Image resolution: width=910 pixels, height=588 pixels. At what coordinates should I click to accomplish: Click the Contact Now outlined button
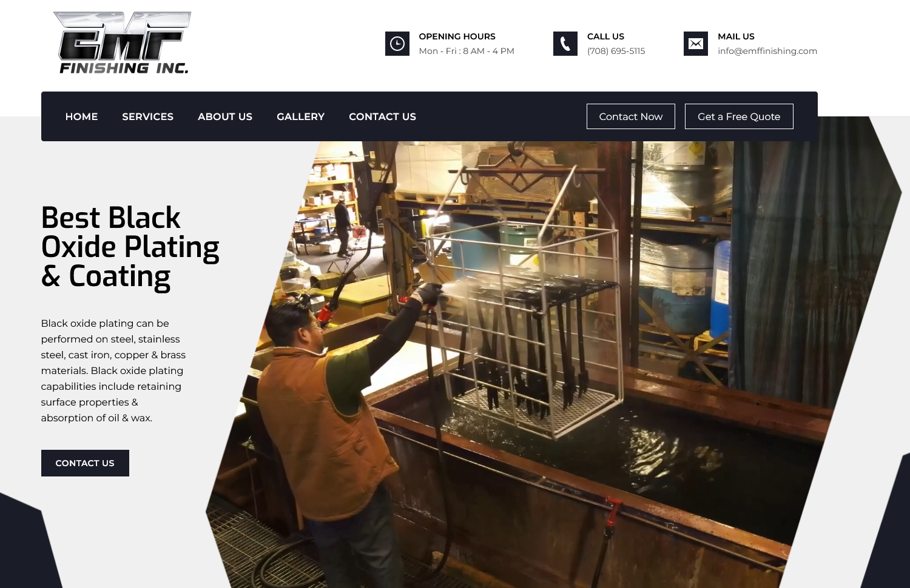[631, 116]
